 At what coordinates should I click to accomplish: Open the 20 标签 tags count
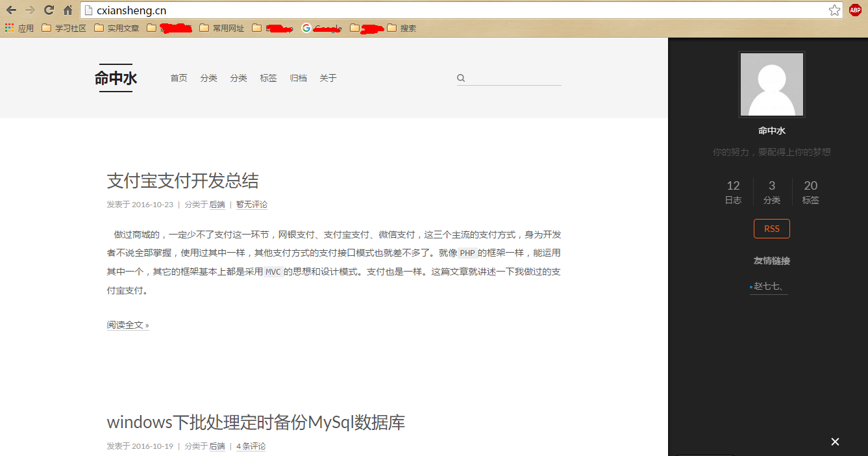810,192
